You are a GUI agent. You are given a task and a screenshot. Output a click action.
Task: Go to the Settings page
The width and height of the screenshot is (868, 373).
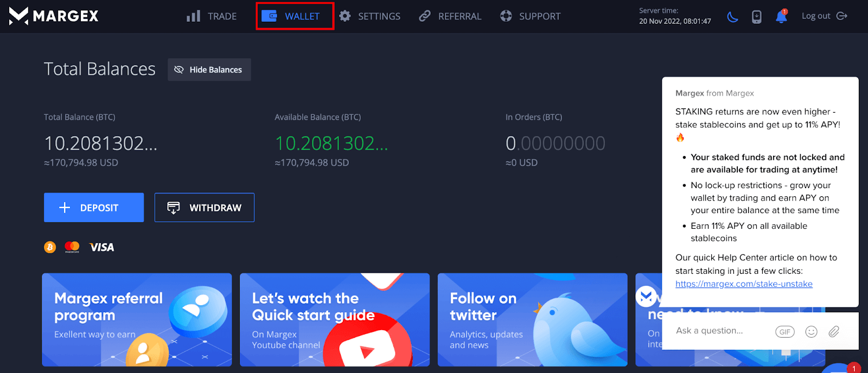(x=370, y=16)
